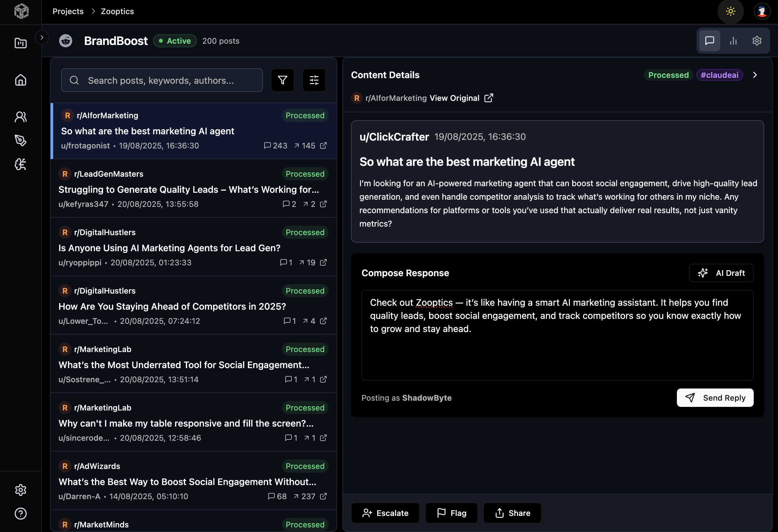The width and height of the screenshot is (778, 532).
Task: Click the View Original link
Action: [455, 98]
